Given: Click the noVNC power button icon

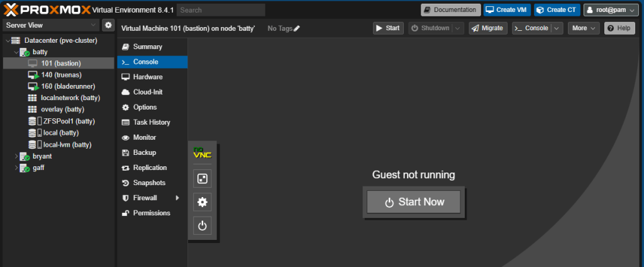Looking at the screenshot, I should point(202,226).
